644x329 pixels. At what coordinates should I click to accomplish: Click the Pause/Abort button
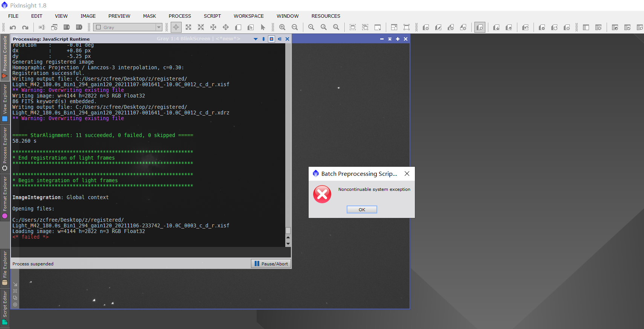(x=271, y=264)
